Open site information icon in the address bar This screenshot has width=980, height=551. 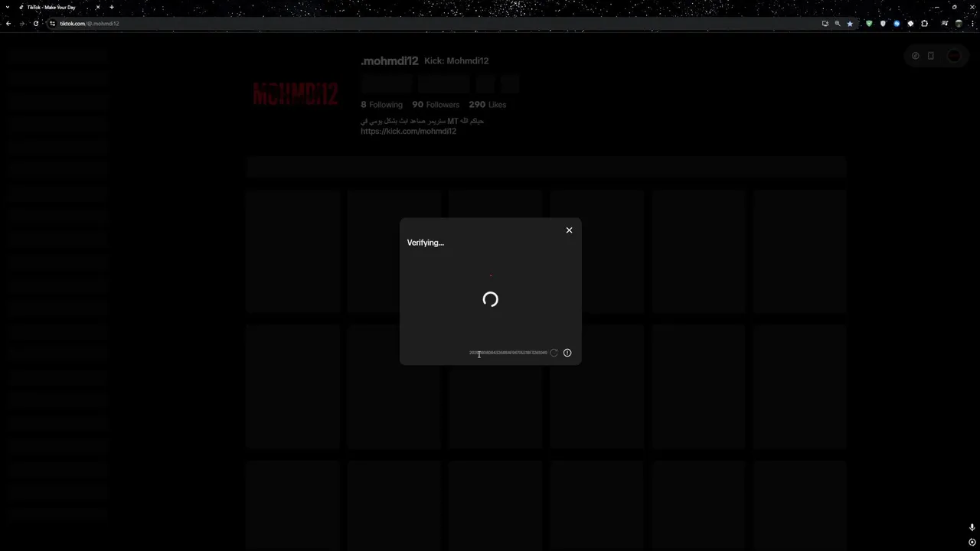point(52,24)
